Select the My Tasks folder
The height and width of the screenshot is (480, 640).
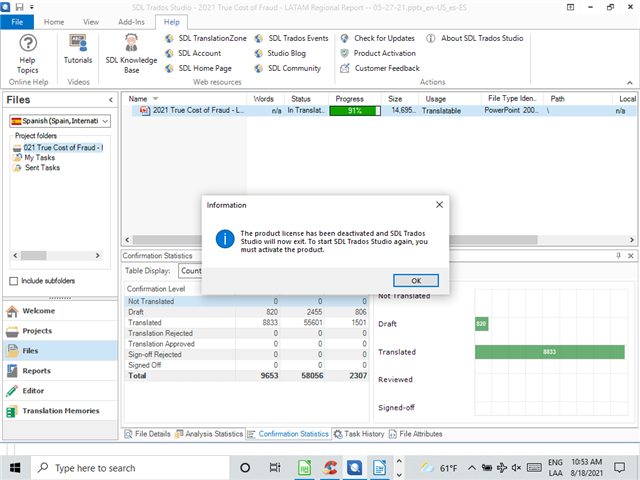click(x=34, y=158)
